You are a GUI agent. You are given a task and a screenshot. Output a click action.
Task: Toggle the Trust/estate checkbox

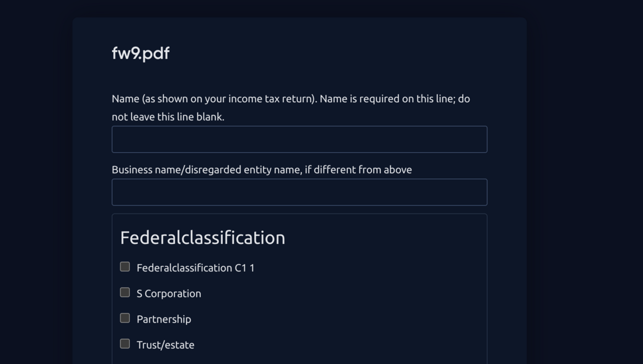(x=125, y=344)
